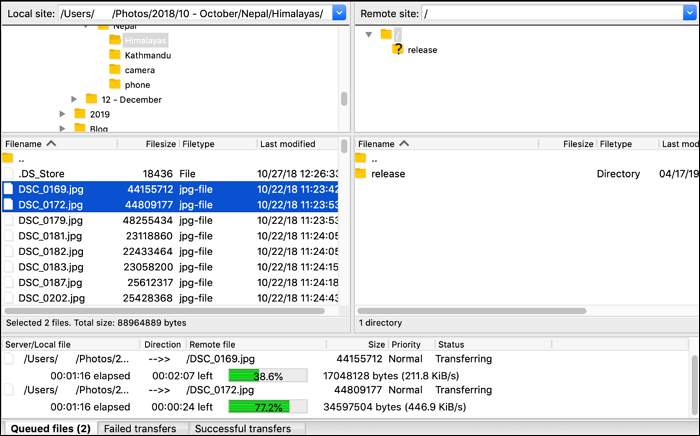This screenshot has width=700, height=436.
Task: Open the Local site path dropdown
Action: (339, 13)
